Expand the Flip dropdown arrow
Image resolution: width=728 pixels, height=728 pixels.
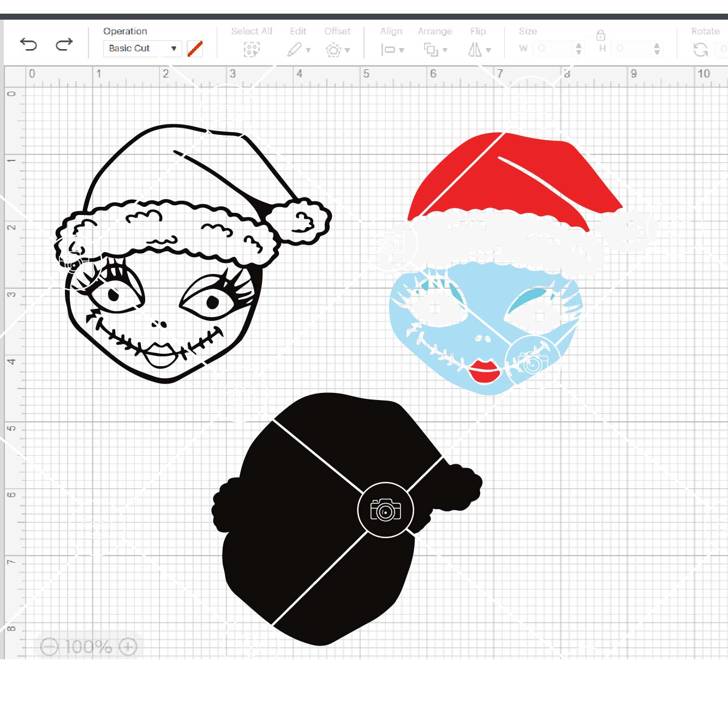pos(488,50)
